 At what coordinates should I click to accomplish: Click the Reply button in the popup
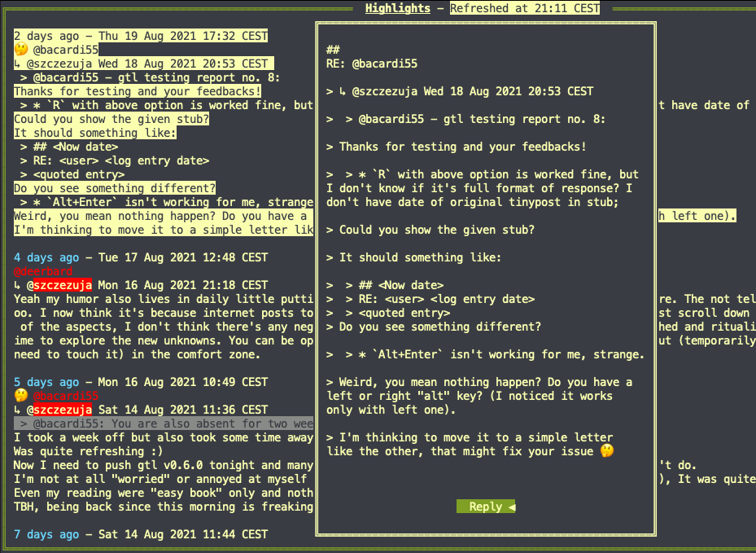[486, 507]
